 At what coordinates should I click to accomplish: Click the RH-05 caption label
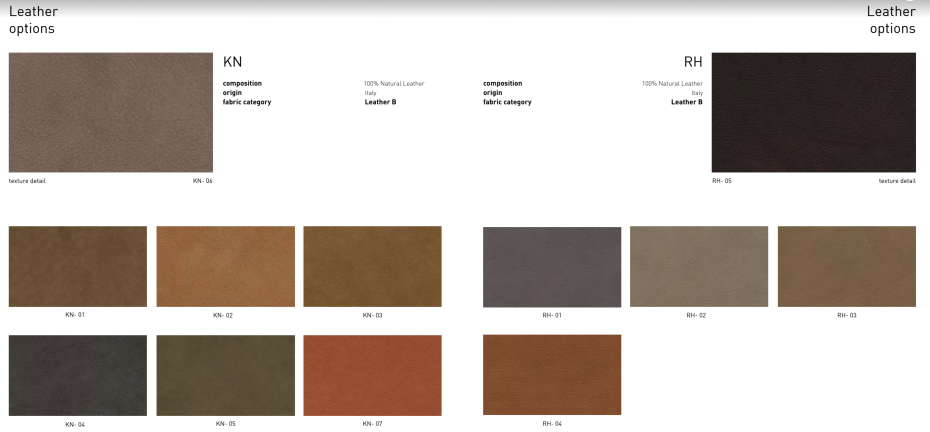(721, 181)
